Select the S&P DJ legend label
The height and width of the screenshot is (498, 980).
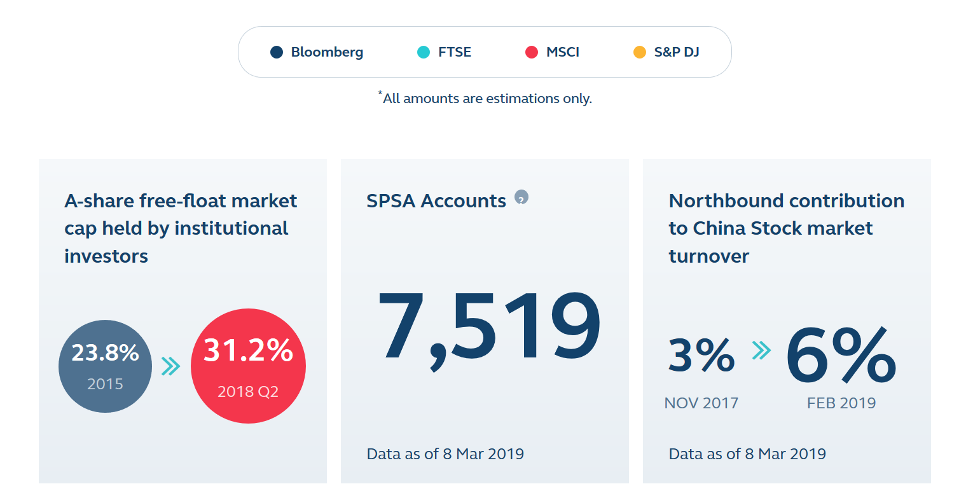(x=677, y=52)
